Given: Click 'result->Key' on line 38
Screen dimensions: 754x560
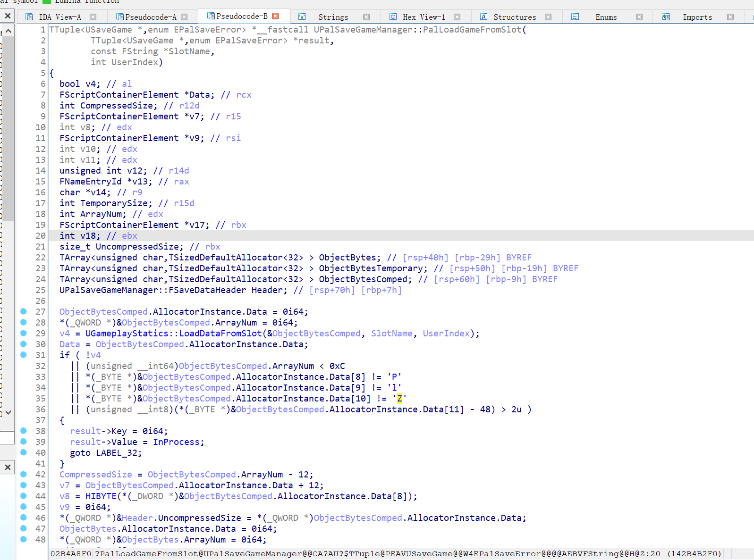Looking at the screenshot, I should (x=99, y=431).
